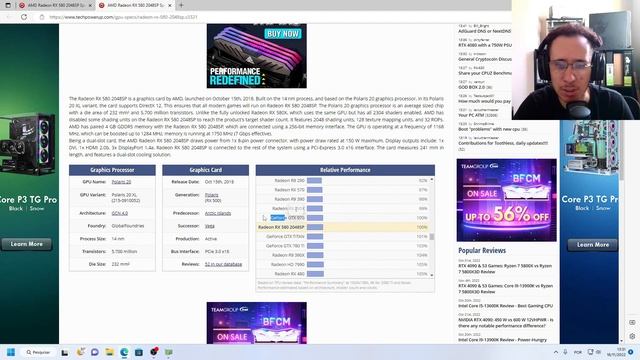Select the active AMD Radeon RX 580 tab
The width and height of the screenshot is (640, 360).
click(x=135, y=5)
